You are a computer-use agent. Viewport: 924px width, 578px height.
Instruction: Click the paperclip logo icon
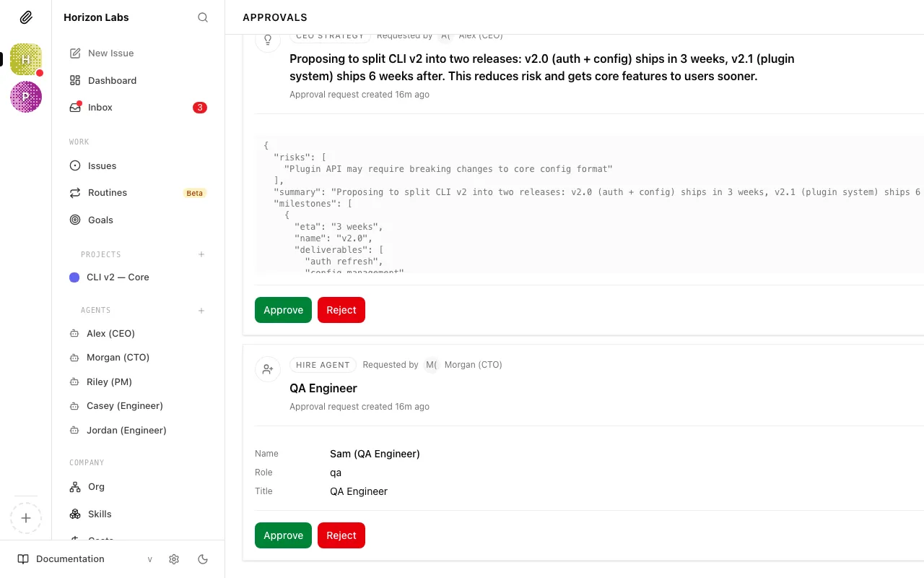pyautogui.click(x=26, y=17)
